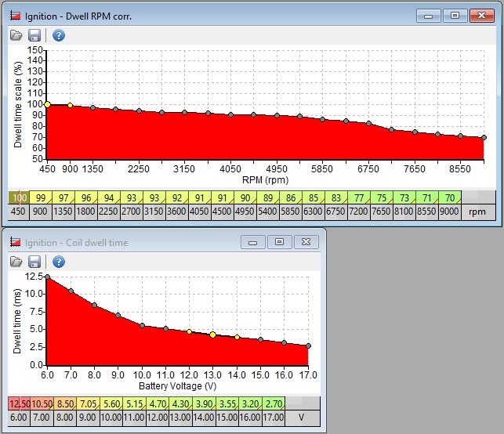Click the open folder icon in Coil dwell time

pyautogui.click(x=16, y=261)
